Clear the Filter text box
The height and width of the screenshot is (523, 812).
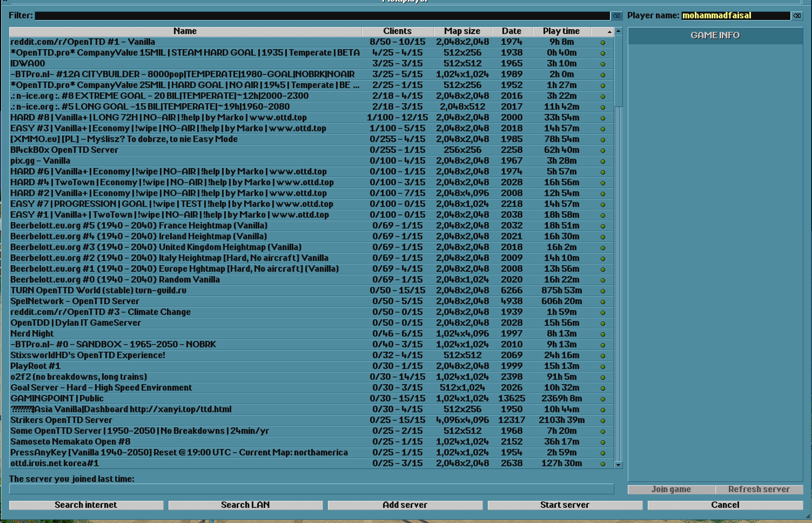pyautogui.click(x=616, y=16)
